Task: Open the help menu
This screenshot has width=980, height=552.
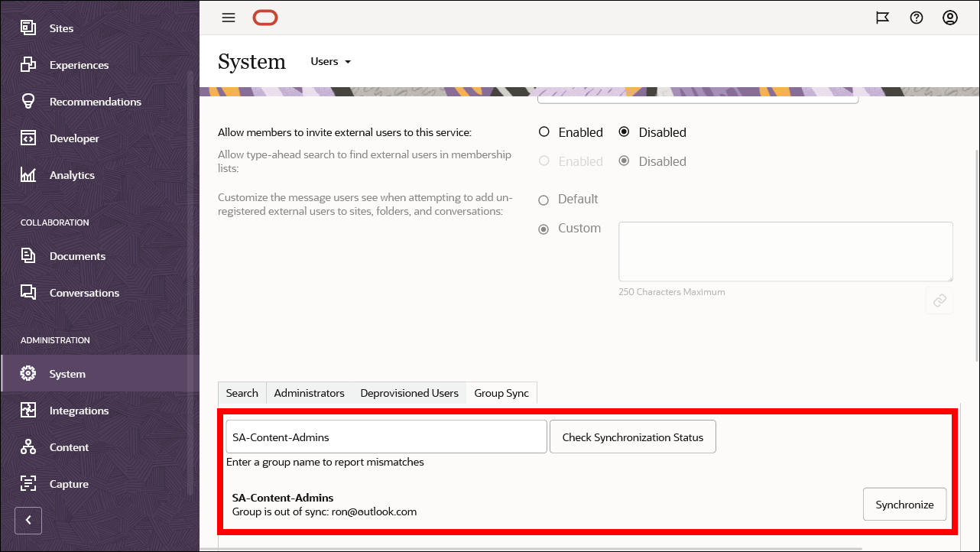Action: tap(917, 17)
